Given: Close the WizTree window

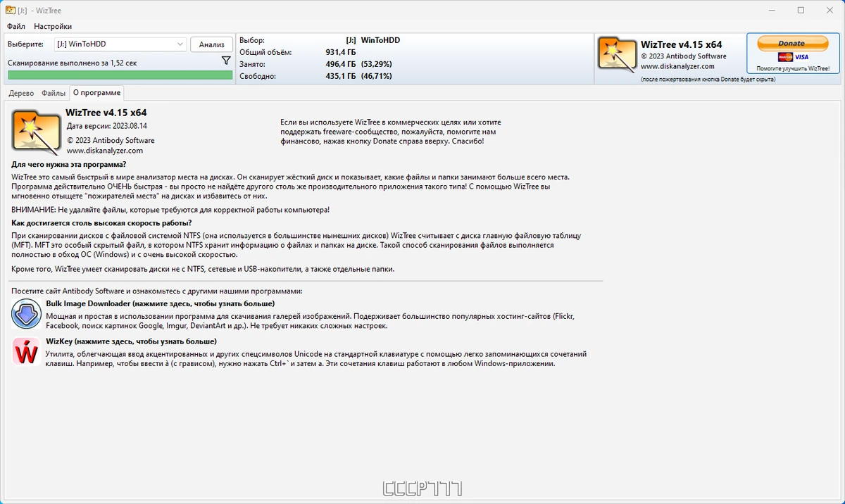Looking at the screenshot, I should 830,10.
